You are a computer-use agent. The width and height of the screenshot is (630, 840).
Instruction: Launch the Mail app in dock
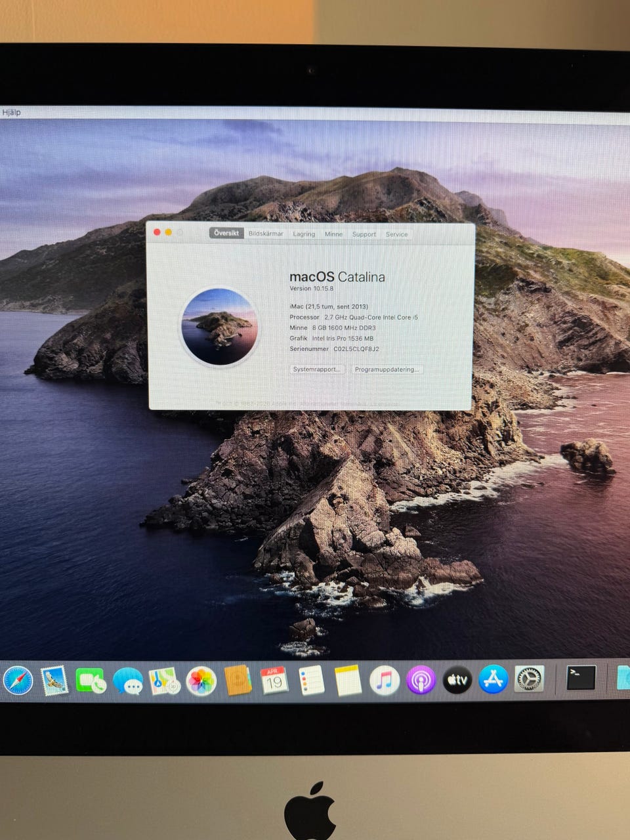pyautogui.click(x=54, y=681)
